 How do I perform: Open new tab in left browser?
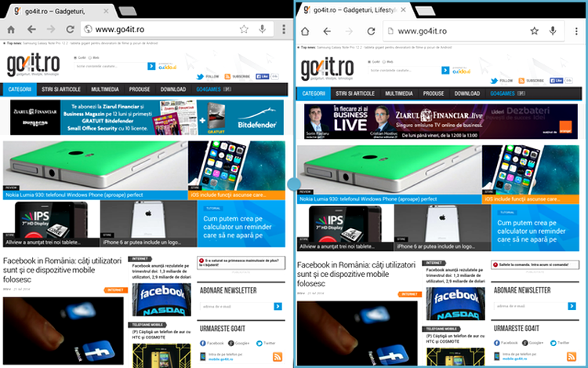[x=128, y=11]
